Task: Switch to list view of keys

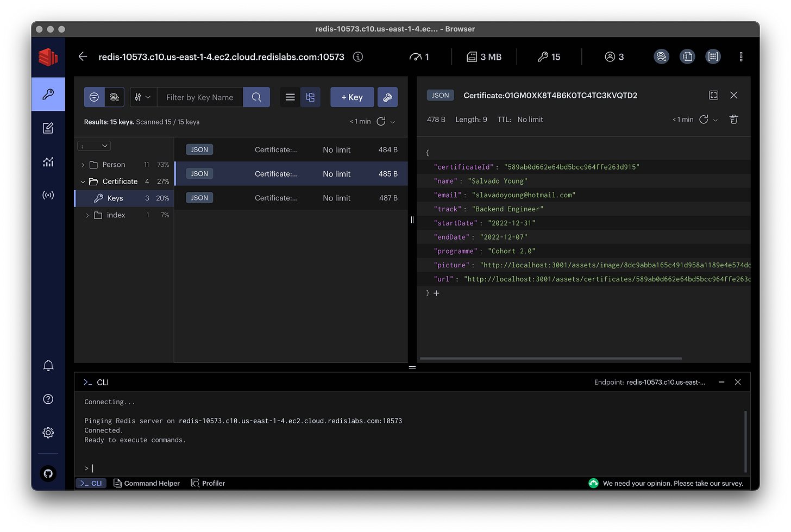Action: tap(290, 97)
